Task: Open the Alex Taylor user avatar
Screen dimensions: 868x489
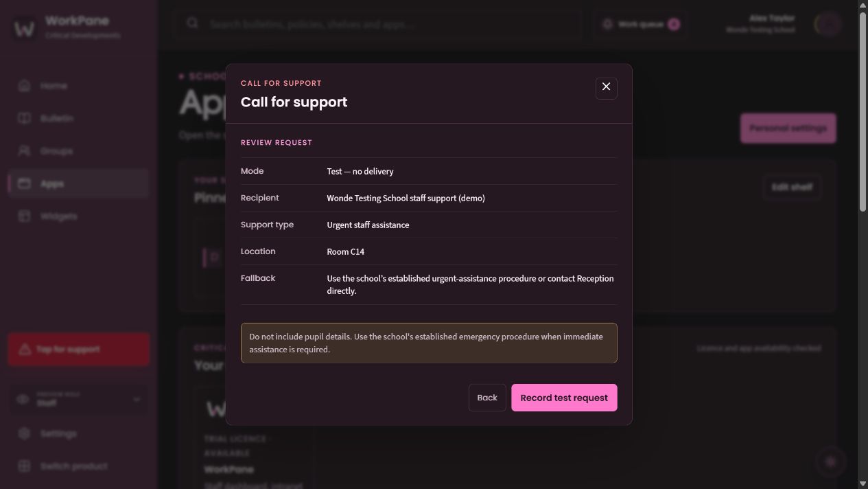Action: point(828,24)
